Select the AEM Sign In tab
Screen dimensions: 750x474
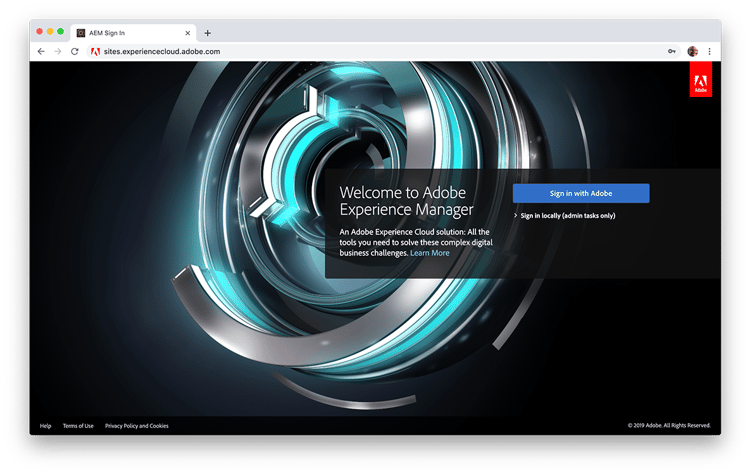click(x=133, y=33)
